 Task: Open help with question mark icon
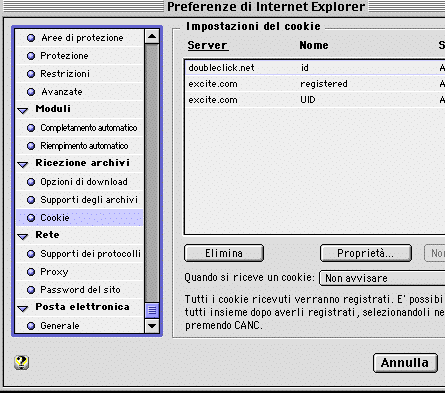tap(22, 362)
